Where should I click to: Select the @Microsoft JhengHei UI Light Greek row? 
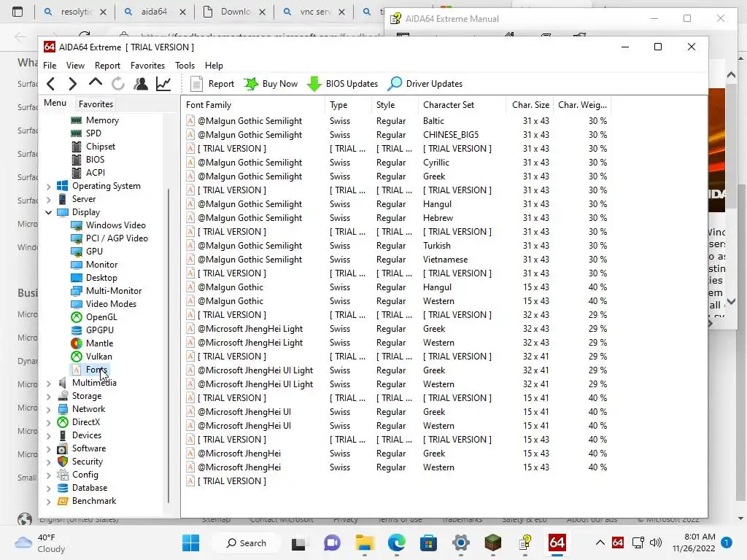pos(396,370)
